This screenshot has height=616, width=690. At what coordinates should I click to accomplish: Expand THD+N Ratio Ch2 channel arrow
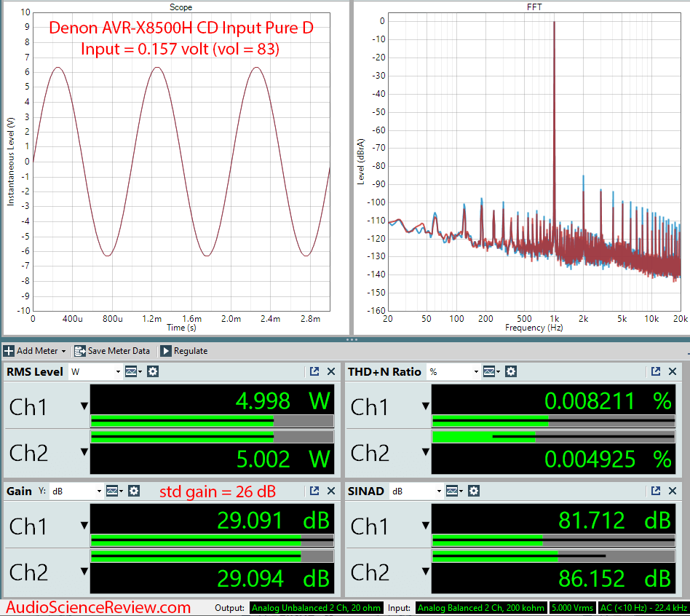pyautogui.click(x=426, y=451)
